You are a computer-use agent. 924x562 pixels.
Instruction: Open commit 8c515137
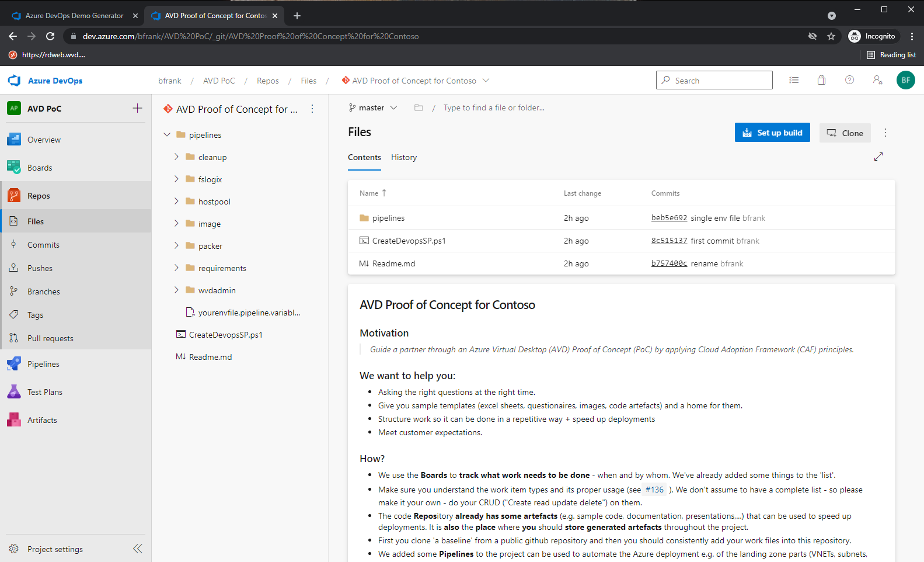pyautogui.click(x=669, y=241)
